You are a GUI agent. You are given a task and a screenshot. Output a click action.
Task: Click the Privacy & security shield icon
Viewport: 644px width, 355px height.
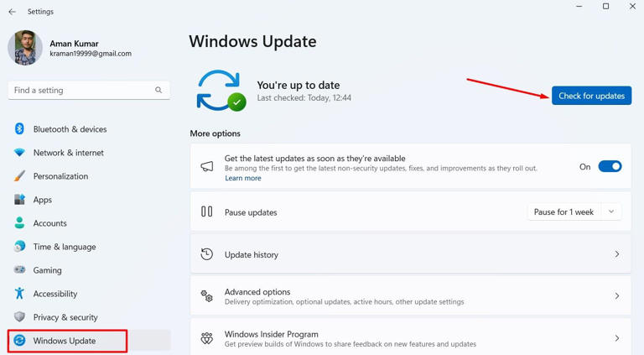coord(19,317)
